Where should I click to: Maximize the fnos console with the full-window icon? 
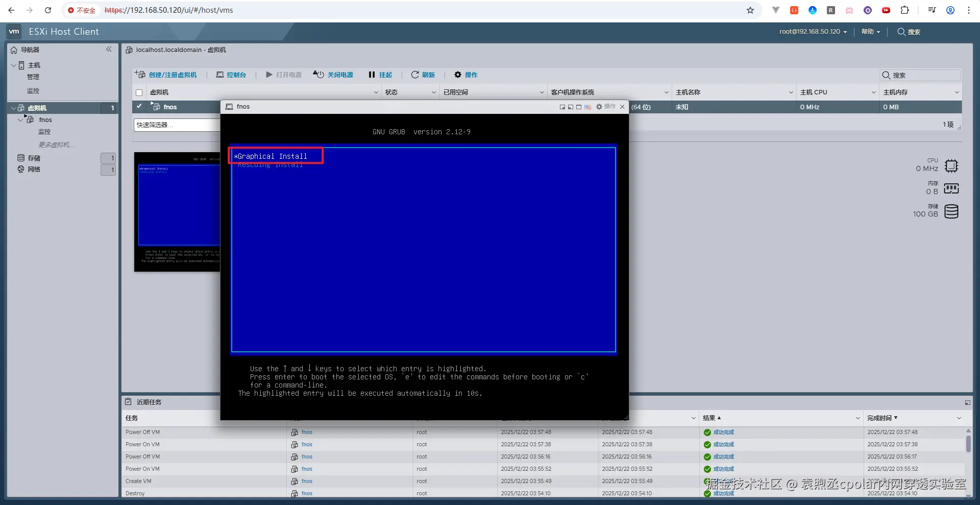coord(579,107)
